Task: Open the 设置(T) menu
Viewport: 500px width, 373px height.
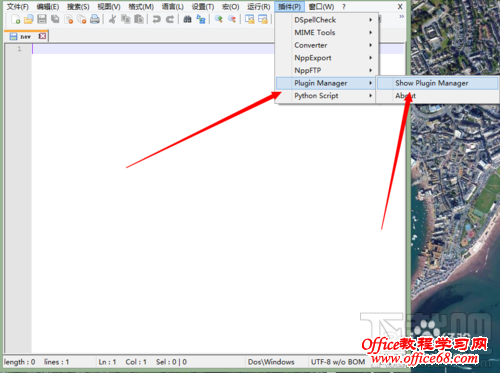Action: (203, 7)
